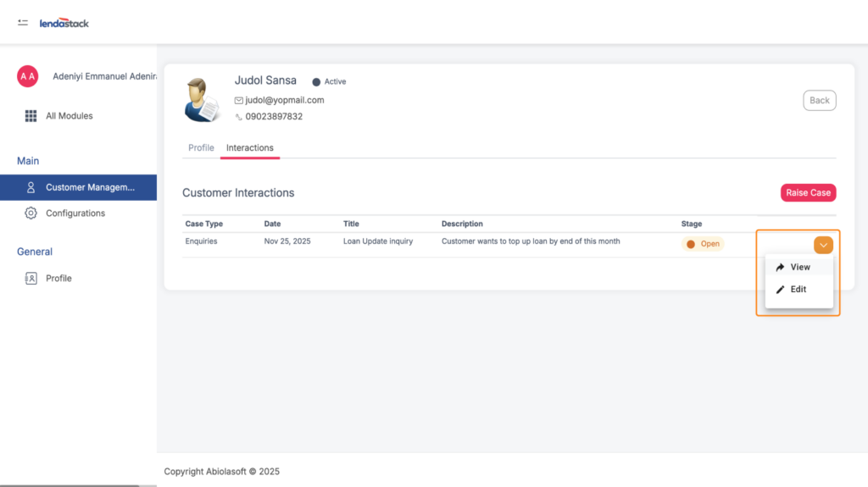Click the Profile badge icon in sidebar

coord(31,278)
